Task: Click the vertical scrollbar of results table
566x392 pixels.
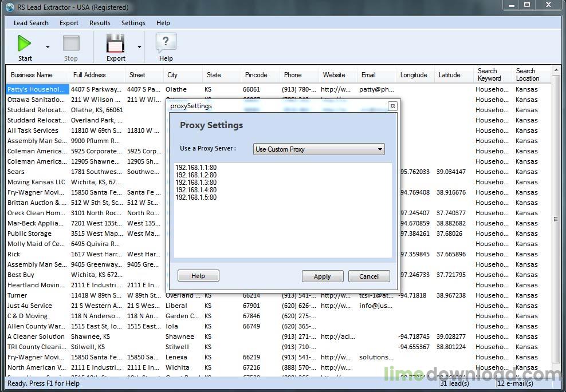Action: 555,219
